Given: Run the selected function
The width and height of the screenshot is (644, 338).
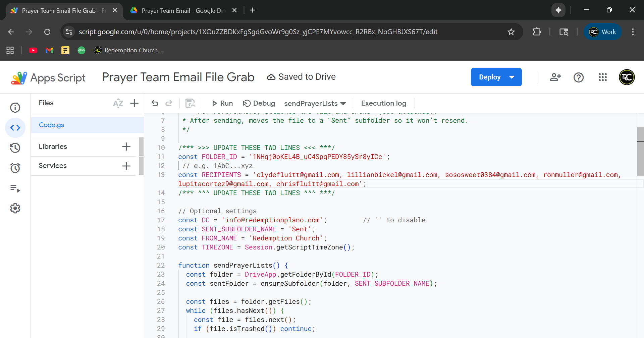Looking at the screenshot, I should tap(222, 103).
